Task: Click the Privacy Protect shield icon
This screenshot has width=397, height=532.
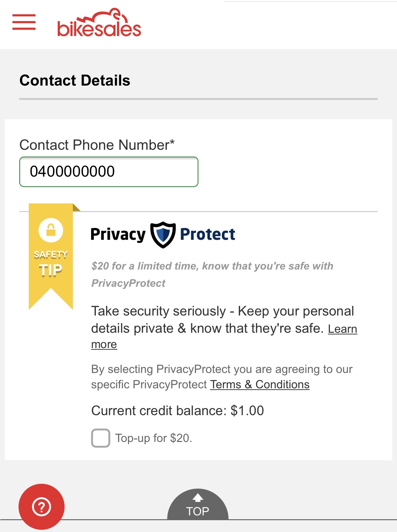Action: (163, 235)
